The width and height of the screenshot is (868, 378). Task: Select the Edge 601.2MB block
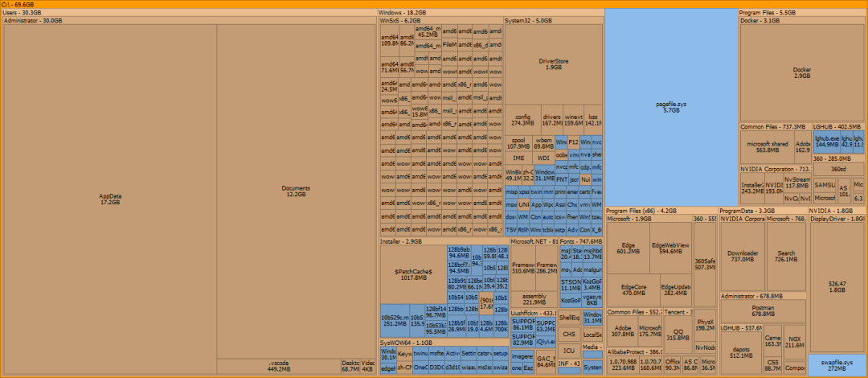pos(628,249)
